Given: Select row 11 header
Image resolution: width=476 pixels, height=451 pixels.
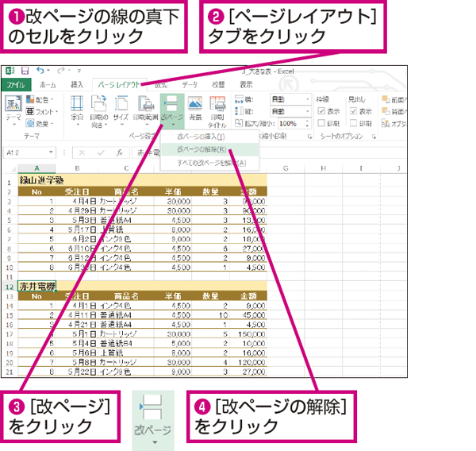Looking at the screenshot, I should point(10,277).
